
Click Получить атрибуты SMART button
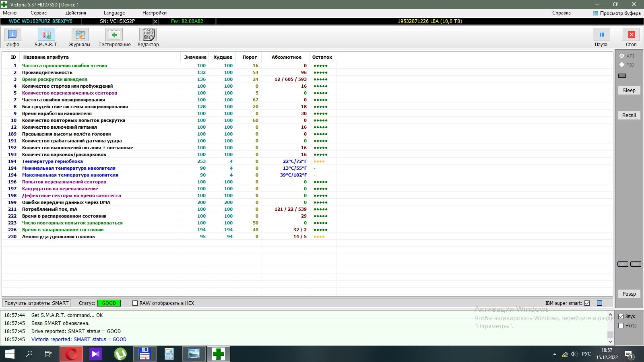(37, 303)
